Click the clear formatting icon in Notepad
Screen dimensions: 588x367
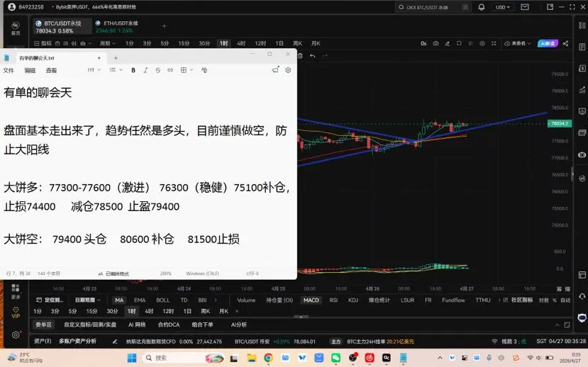204,70
